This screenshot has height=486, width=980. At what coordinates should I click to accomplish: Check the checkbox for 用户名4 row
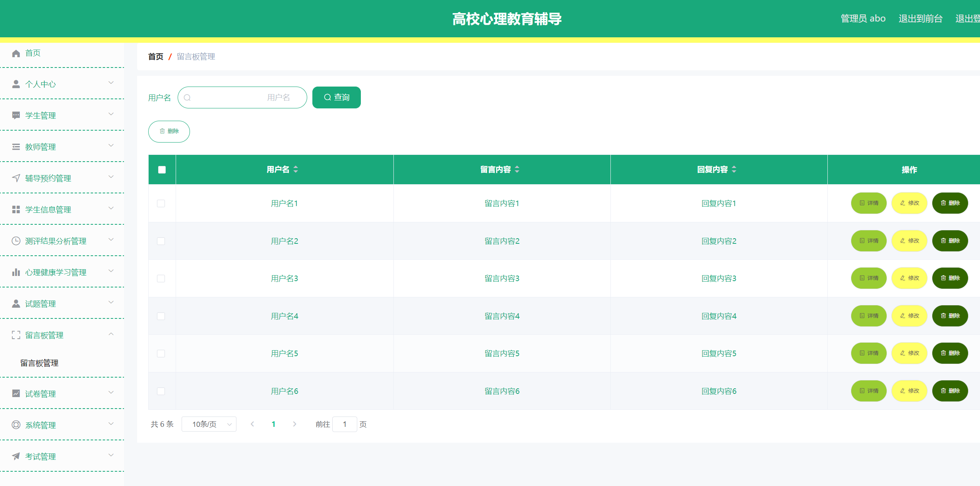(x=161, y=316)
